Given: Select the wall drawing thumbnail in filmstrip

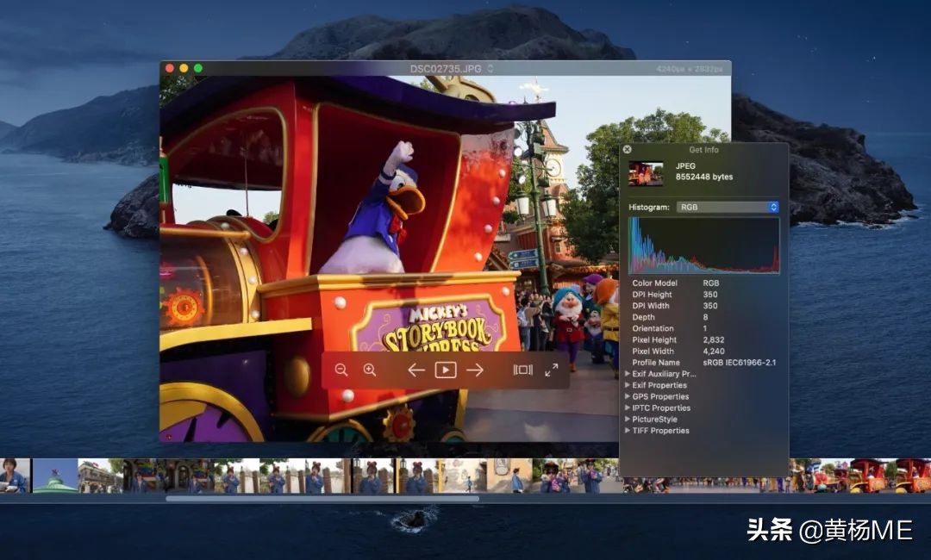Looking at the screenshot, I should click(x=462, y=476).
